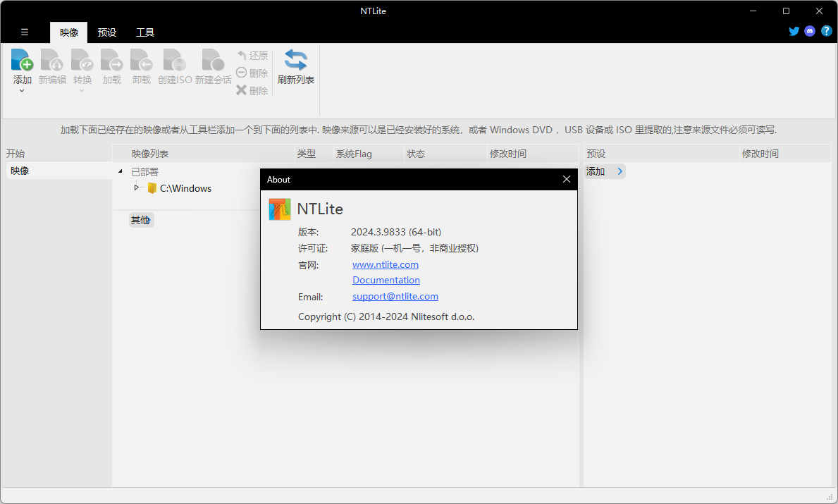Click the 卸载 (Unload) toolbar icon
The height and width of the screenshot is (504, 838).
142,60
